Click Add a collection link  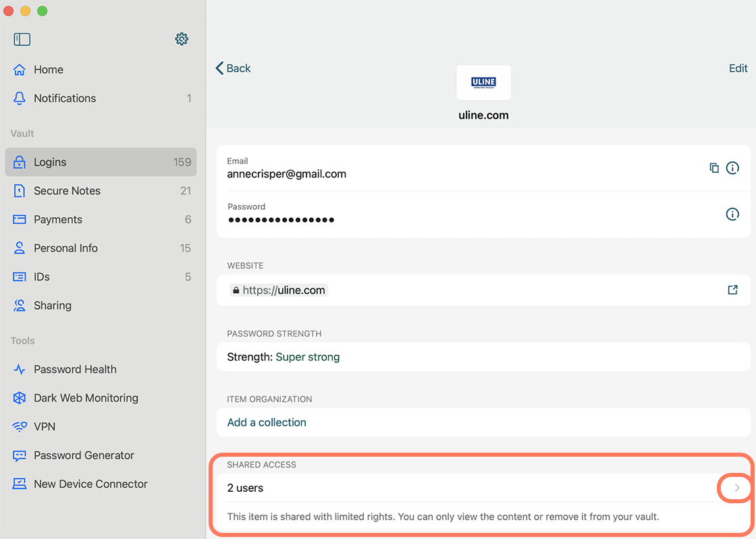click(266, 422)
